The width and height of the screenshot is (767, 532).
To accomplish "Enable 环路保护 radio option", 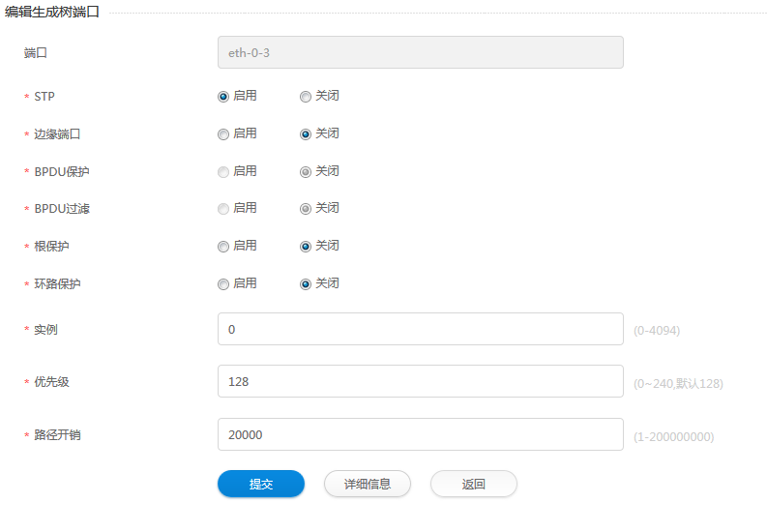I will point(223,284).
